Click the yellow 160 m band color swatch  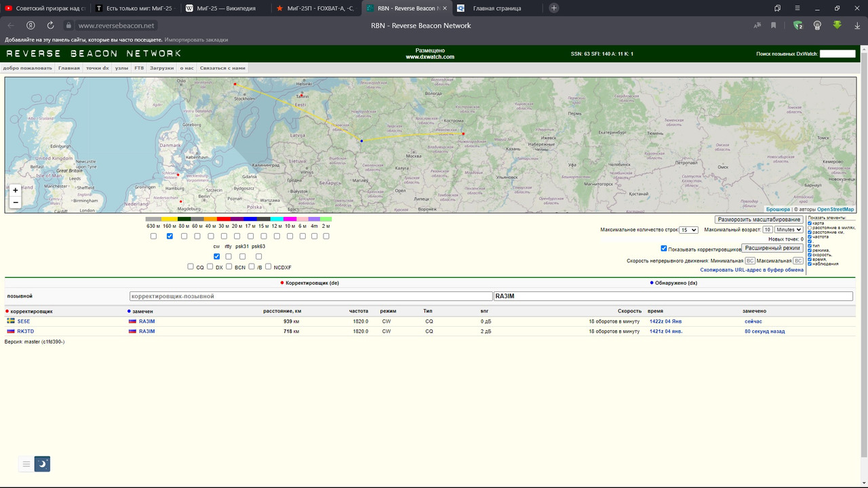click(x=170, y=219)
